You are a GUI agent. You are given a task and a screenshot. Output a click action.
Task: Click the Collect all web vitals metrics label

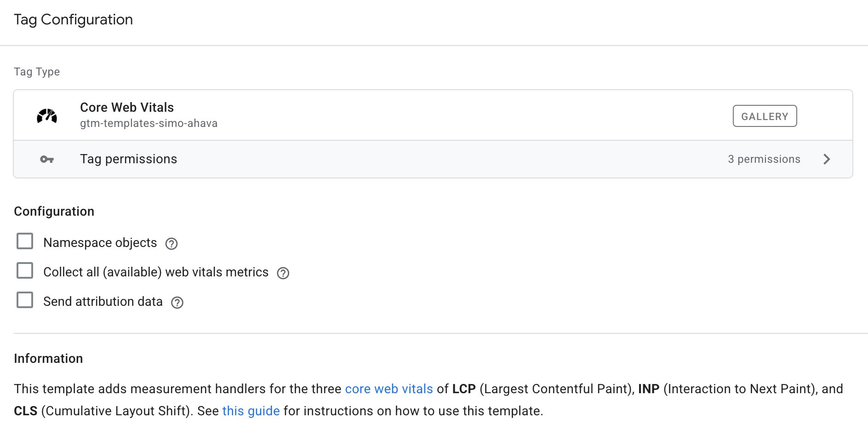click(x=156, y=272)
